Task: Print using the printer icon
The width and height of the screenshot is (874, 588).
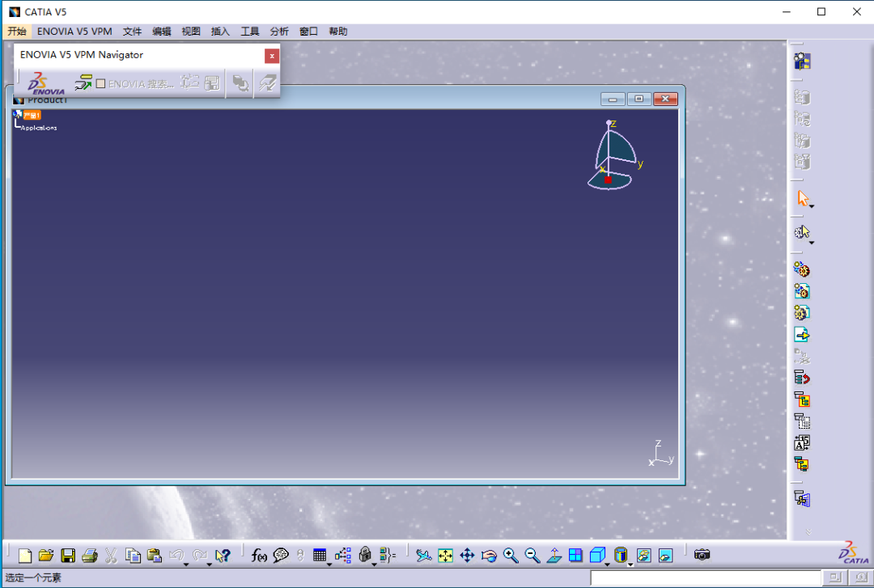Action: pyautogui.click(x=90, y=555)
